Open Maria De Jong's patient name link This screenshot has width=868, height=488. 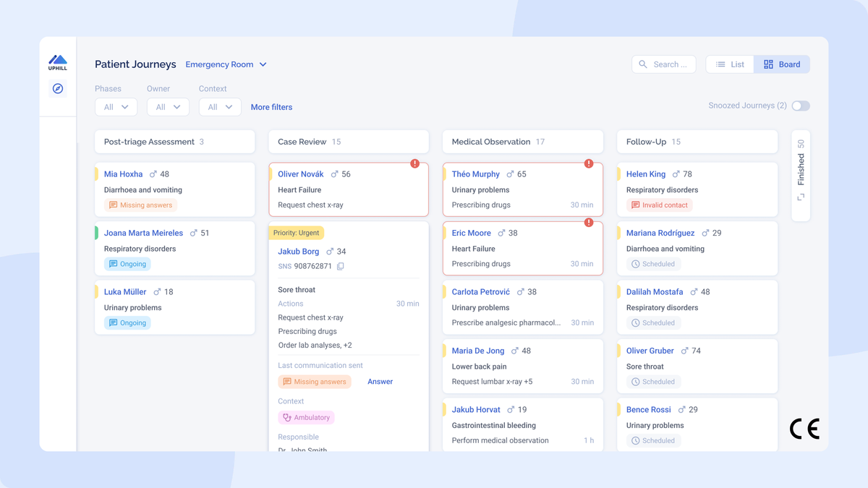tap(478, 351)
